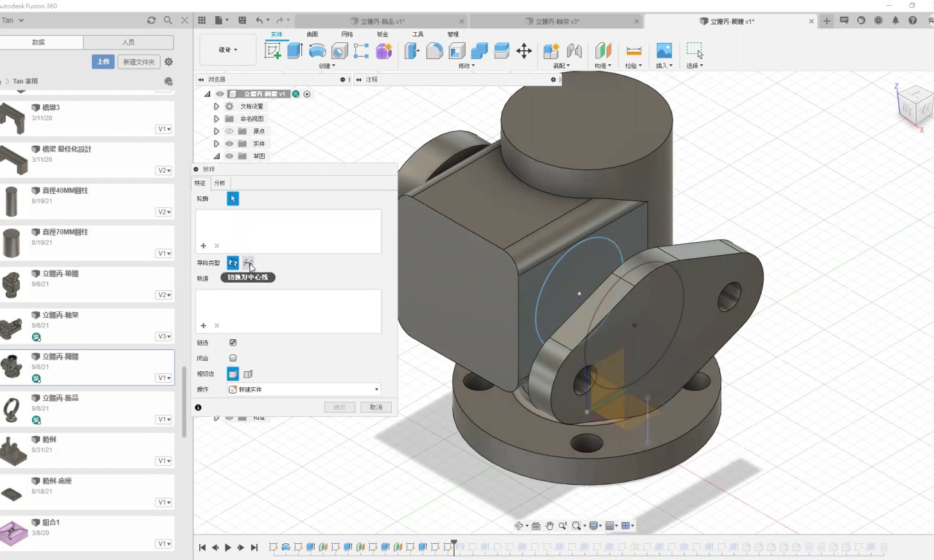This screenshot has width=934, height=560.
Task: Select the Press Pull tool
Action: point(412,50)
